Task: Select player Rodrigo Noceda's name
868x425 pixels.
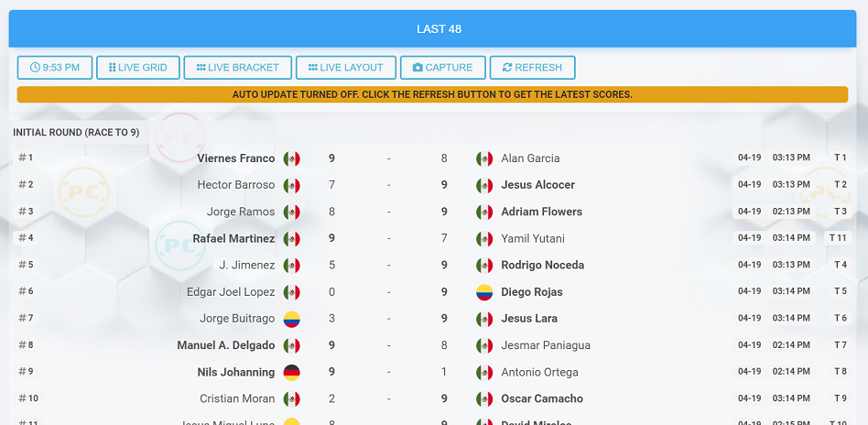Action: tap(542, 266)
